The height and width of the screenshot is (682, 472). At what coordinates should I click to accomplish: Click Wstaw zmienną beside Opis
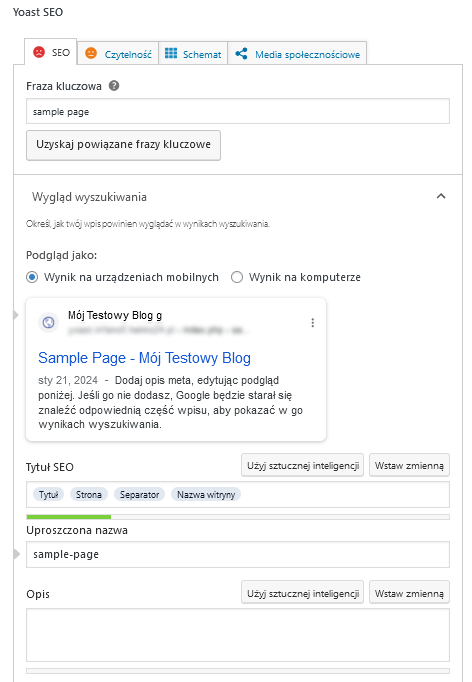(409, 594)
